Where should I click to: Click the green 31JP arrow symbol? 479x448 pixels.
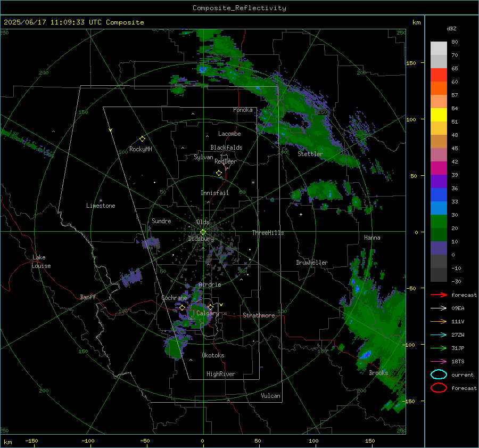tap(439, 348)
